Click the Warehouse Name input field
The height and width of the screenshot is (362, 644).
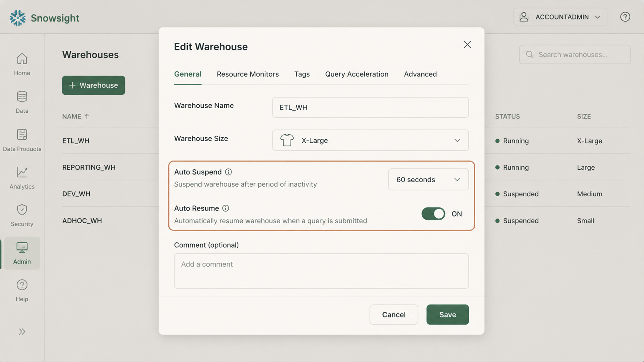(370, 107)
